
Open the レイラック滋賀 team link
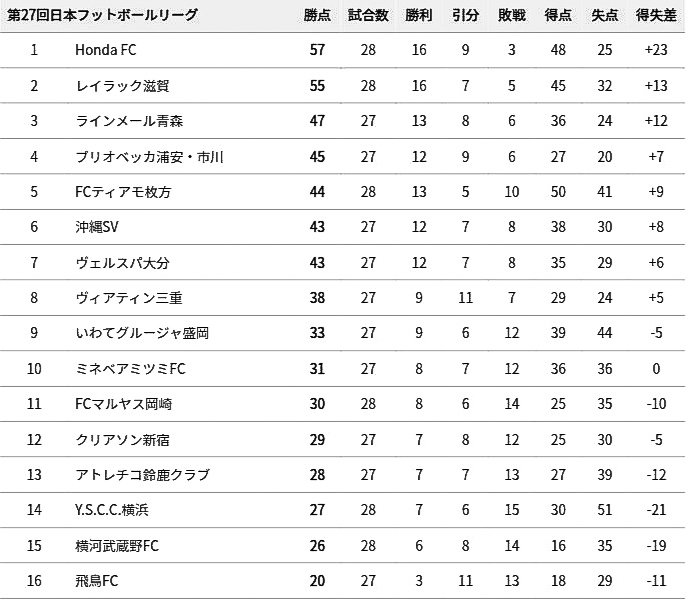coord(115,86)
